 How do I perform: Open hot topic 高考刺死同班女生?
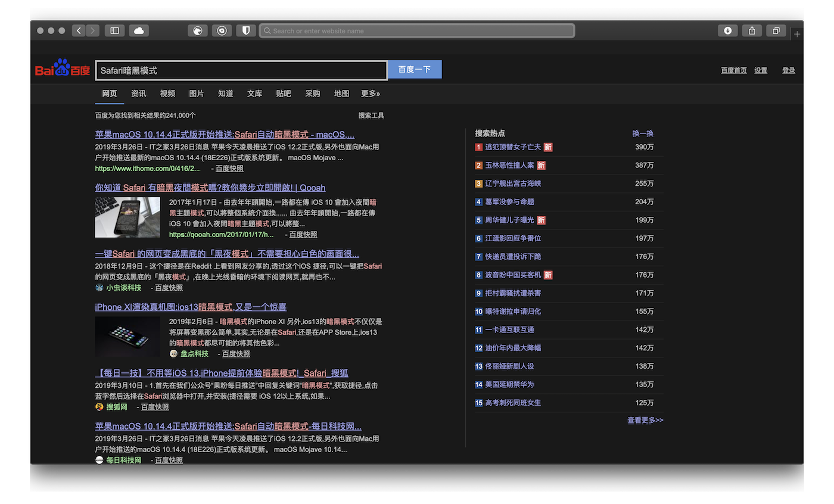[x=513, y=403]
